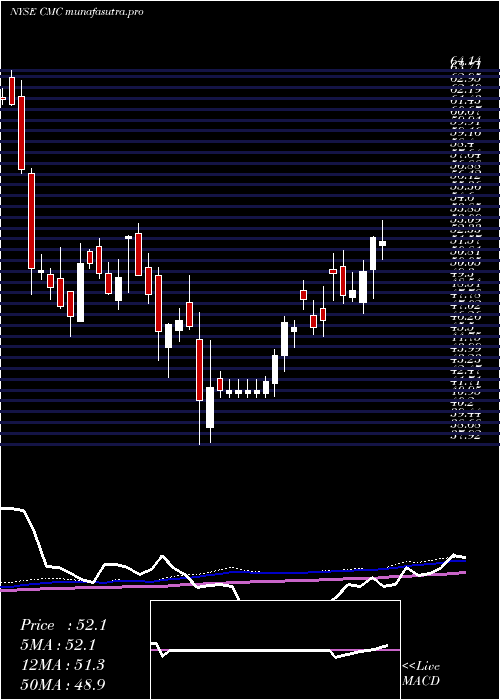Click the '12MA : 51.3' value
The image size is (500, 700).
tap(62, 664)
